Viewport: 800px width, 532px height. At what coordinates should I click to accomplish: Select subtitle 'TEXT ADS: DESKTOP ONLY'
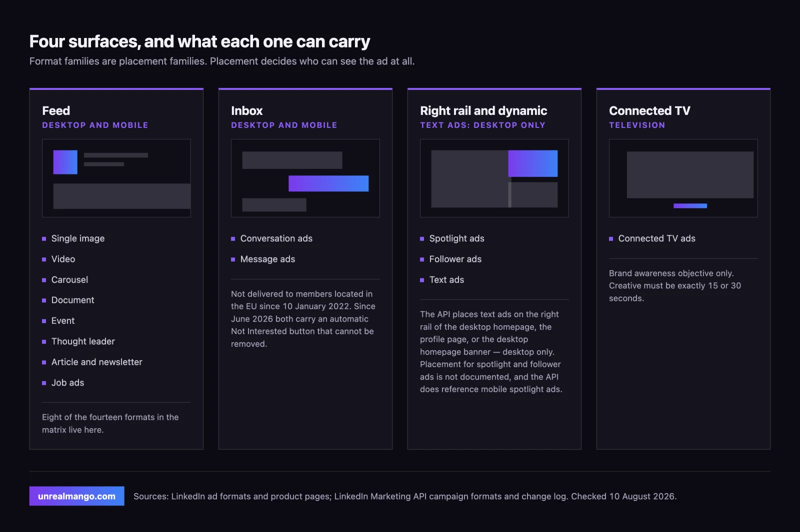click(482, 125)
